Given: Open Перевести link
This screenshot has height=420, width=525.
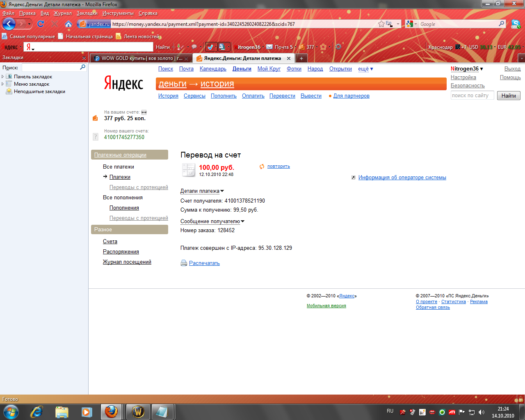Looking at the screenshot, I should 282,96.
